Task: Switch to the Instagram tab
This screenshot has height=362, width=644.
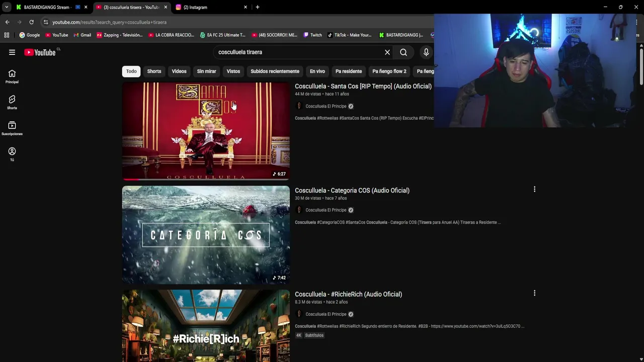Action: [x=211, y=7]
